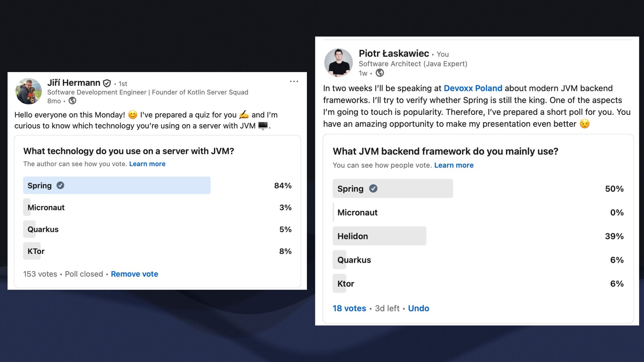Click globe visibility icon on Piotr's post
The image size is (644, 362).
380,73
